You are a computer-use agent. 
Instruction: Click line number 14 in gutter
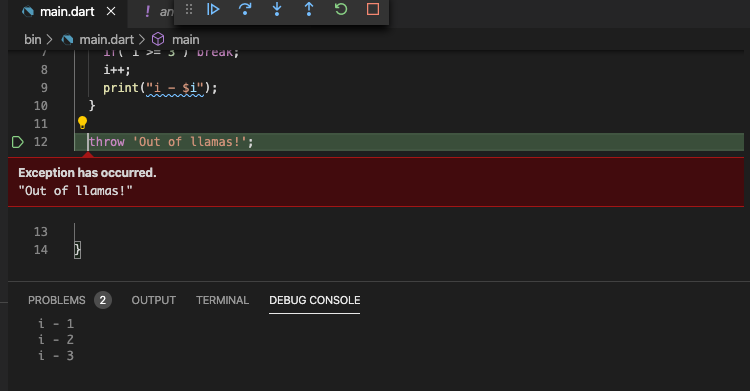pos(41,250)
